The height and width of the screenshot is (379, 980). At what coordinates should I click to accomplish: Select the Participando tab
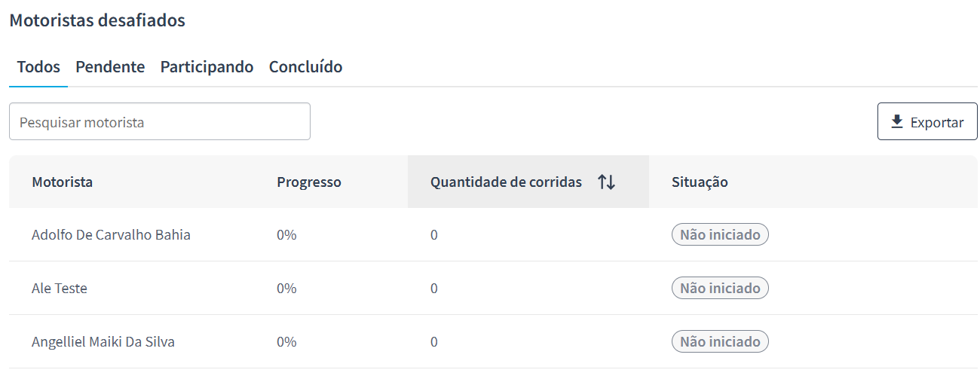point(207,66)
